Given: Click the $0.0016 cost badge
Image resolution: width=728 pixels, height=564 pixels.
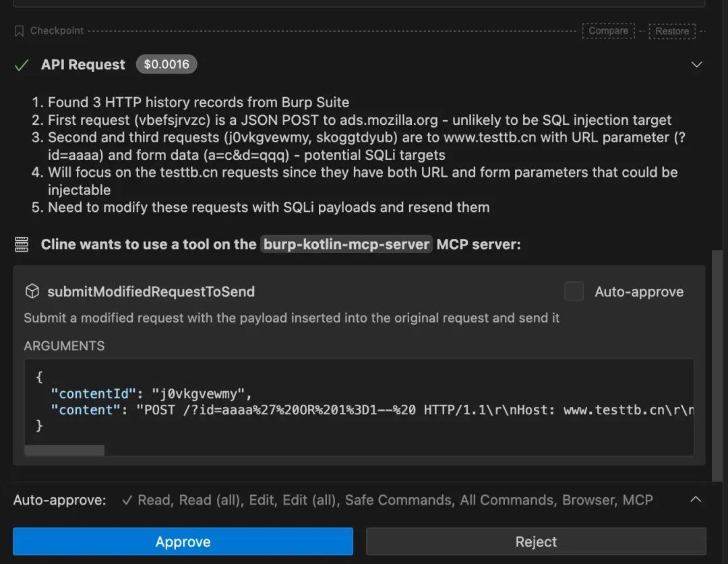Looking at the screenshot, I should (x=166, y=64).
